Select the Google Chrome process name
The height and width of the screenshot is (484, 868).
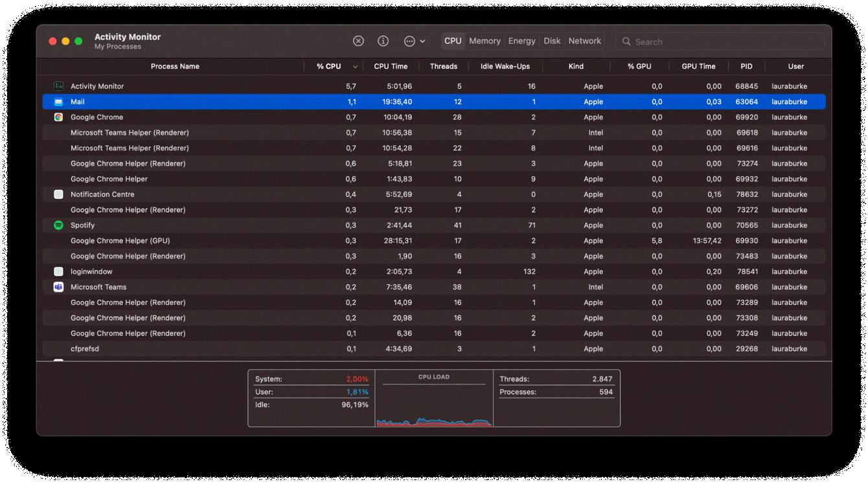tap(97, 117)
